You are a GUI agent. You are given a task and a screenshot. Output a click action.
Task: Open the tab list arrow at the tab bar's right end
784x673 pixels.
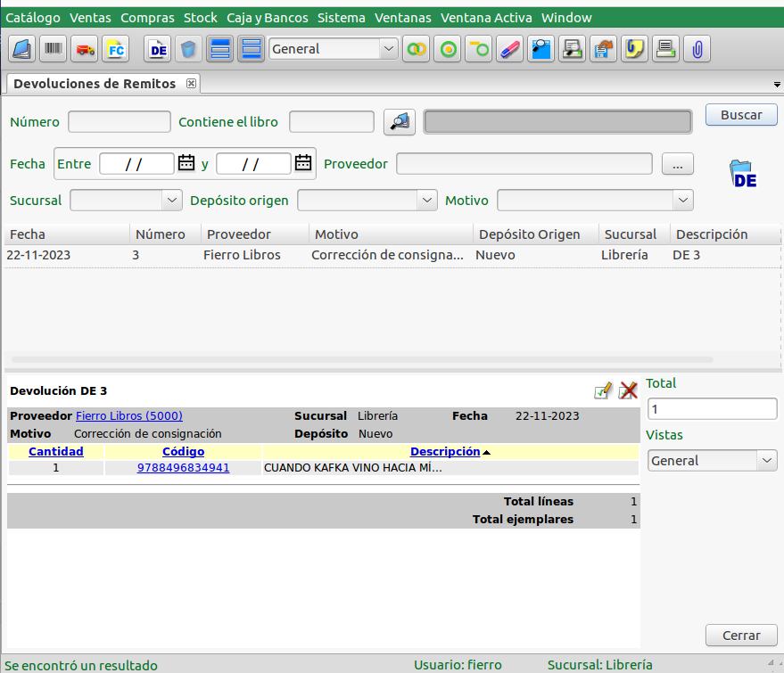777,85
